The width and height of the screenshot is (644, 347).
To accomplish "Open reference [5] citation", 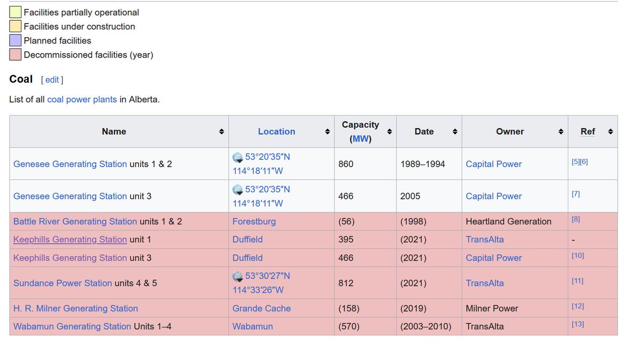I will tap(576, 162).
